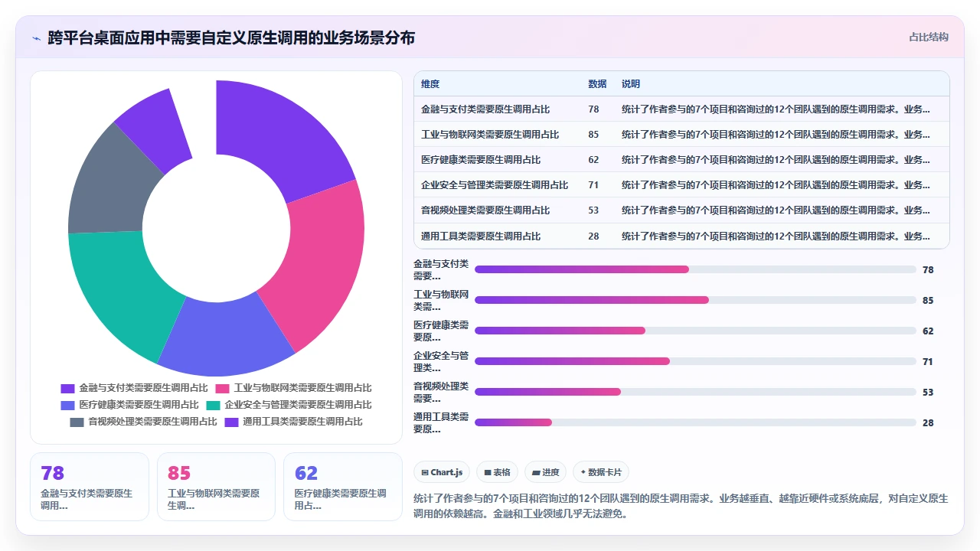This screenshot has height=551, width=980.
Task: Click the table value 28
Action: (x=593, y=236)
